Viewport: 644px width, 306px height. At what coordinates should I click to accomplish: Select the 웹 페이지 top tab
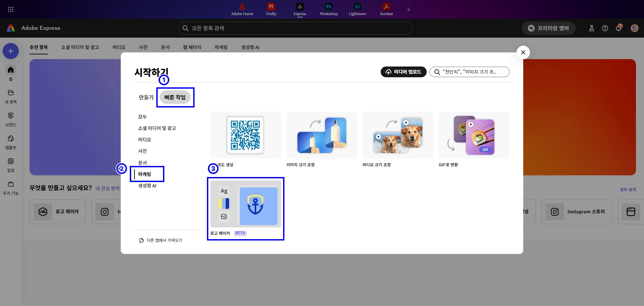(192, 47)
